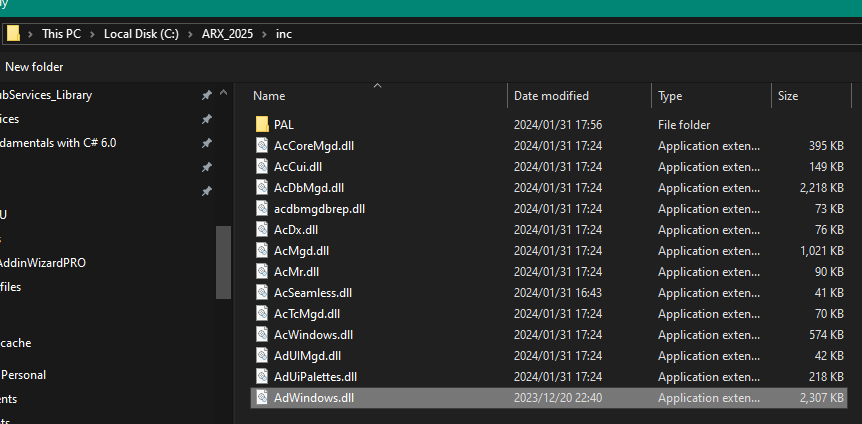Click the folder icon in the address bar
862x424 pixels.
pos(13,34)
